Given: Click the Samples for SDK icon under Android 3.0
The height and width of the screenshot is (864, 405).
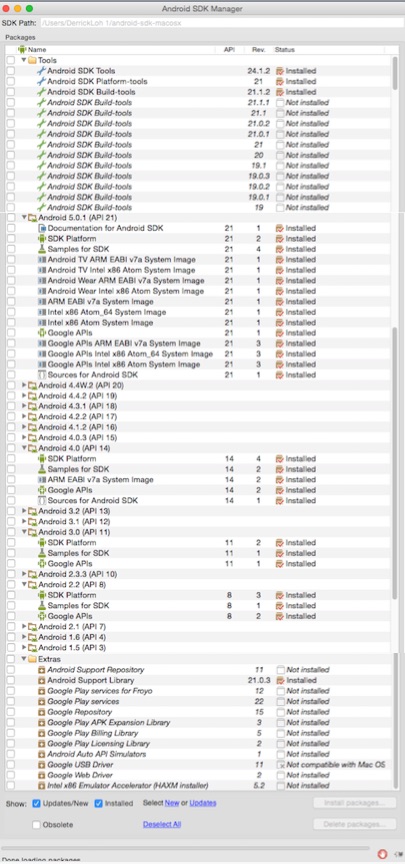Looking at the screenshot, I should pyautogui.click(x=42, y=553).
